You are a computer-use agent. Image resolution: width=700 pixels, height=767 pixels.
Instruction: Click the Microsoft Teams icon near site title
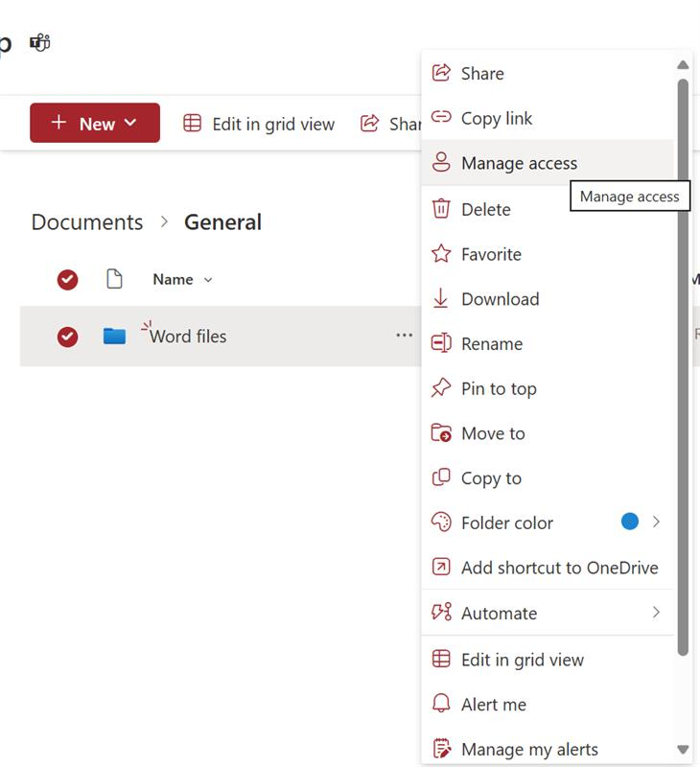click(x=39, y=42)
